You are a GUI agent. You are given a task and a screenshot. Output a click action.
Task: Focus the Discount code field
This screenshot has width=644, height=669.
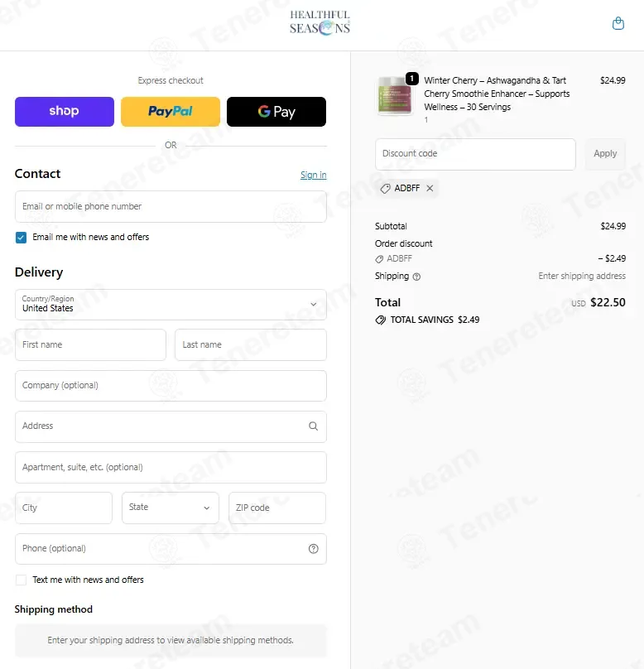(x=475, y=154)
